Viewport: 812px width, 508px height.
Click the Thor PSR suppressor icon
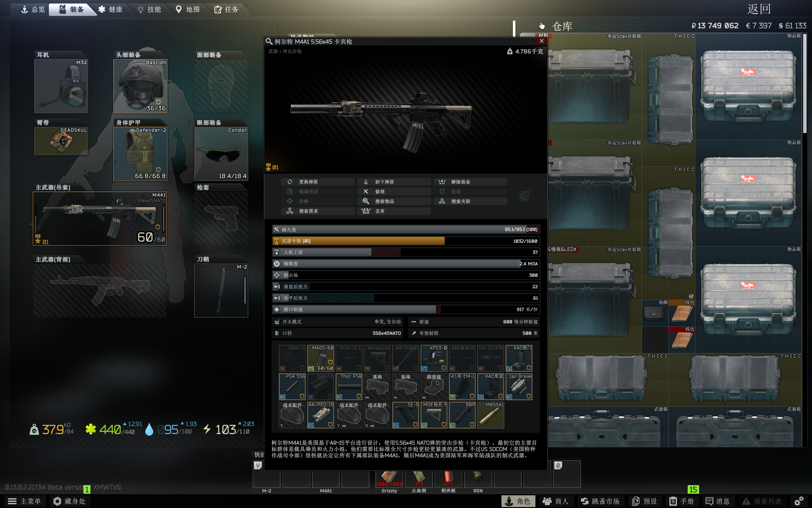[349, 387]
